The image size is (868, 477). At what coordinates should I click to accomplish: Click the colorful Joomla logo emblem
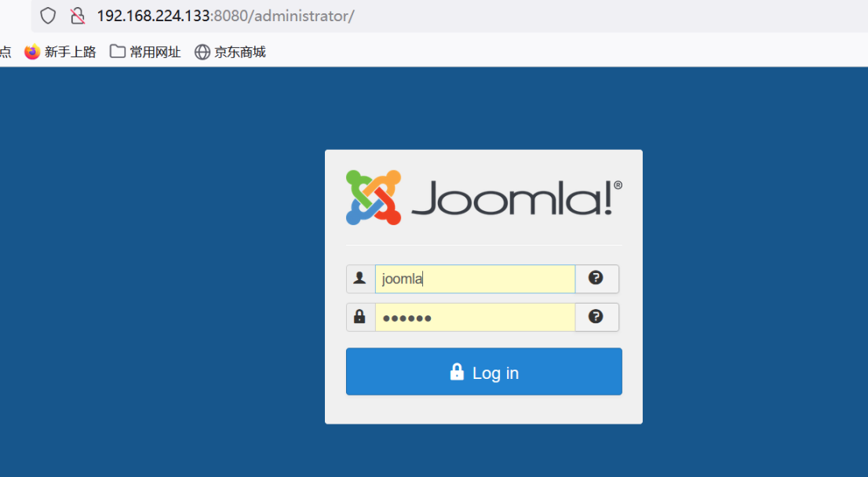pos(374,198)
